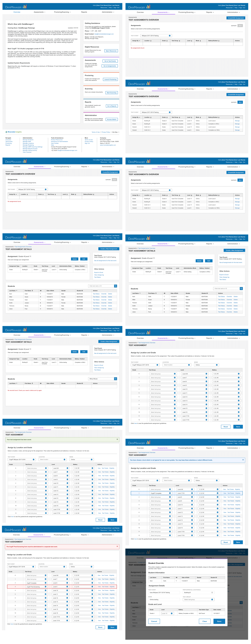Click Save button on Post-Screening error screen
The height and width of the screenshot is (644, 251).
click(112, 627)
